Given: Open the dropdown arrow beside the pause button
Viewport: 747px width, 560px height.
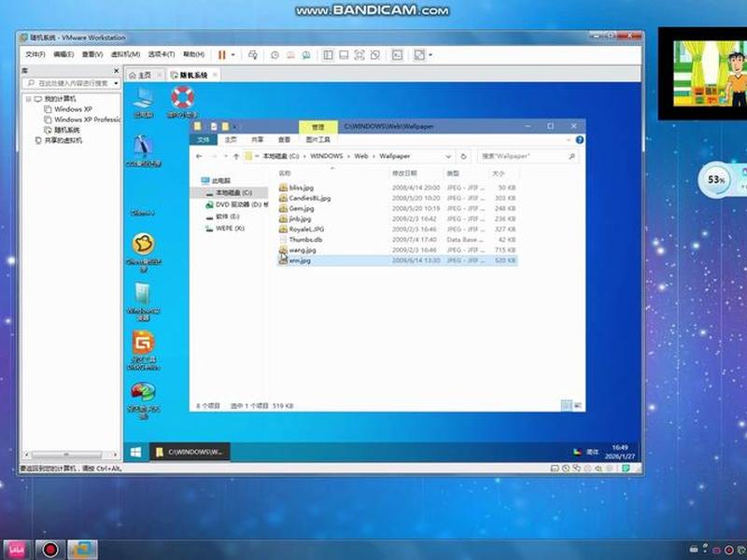Looking at the screenshot, I should (233, 55).
